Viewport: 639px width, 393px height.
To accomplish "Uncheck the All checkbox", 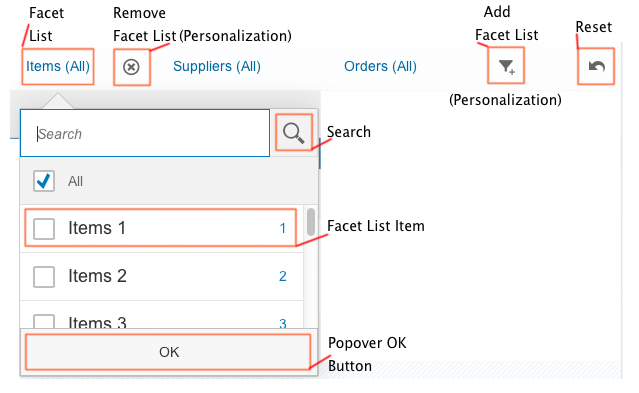I will 44,181.
